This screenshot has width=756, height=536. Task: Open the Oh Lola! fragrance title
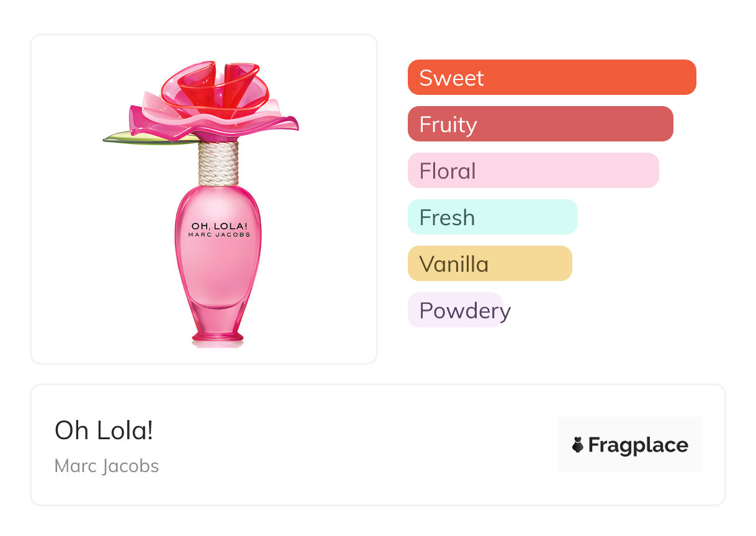point(104,431)
